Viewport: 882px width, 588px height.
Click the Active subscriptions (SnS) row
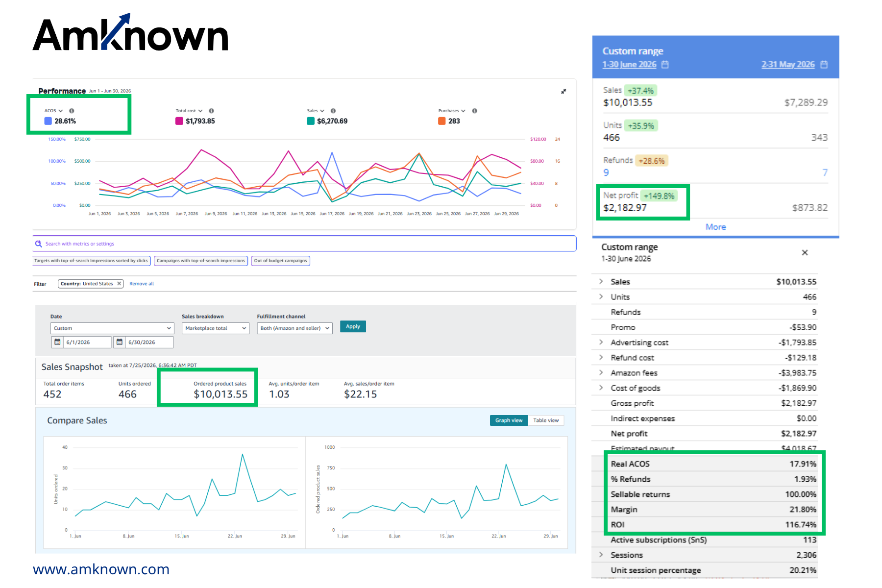(x=705, y=540)
